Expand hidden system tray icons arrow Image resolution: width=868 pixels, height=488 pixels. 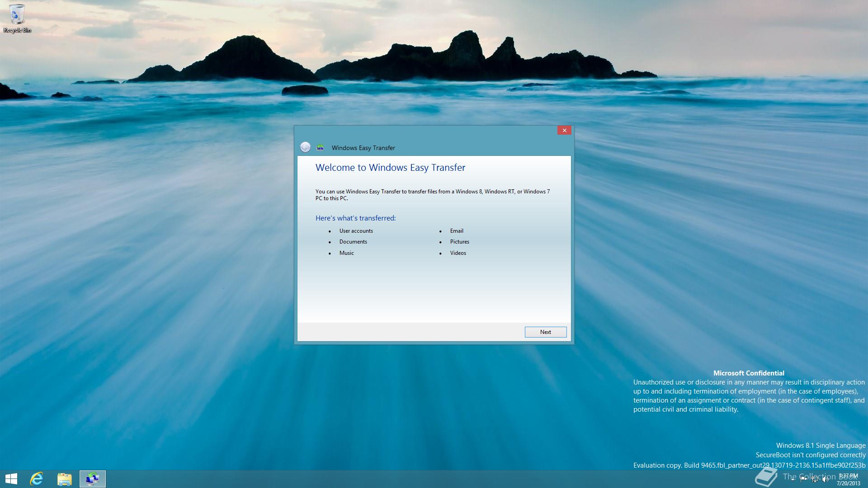point(793,479)
